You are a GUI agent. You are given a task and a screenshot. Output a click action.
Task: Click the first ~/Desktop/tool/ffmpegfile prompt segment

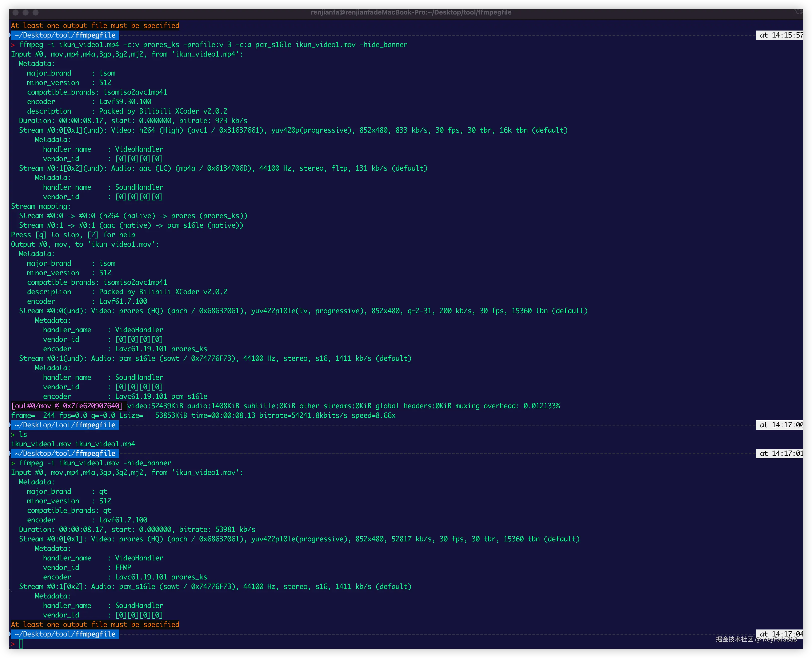[65, 35]
